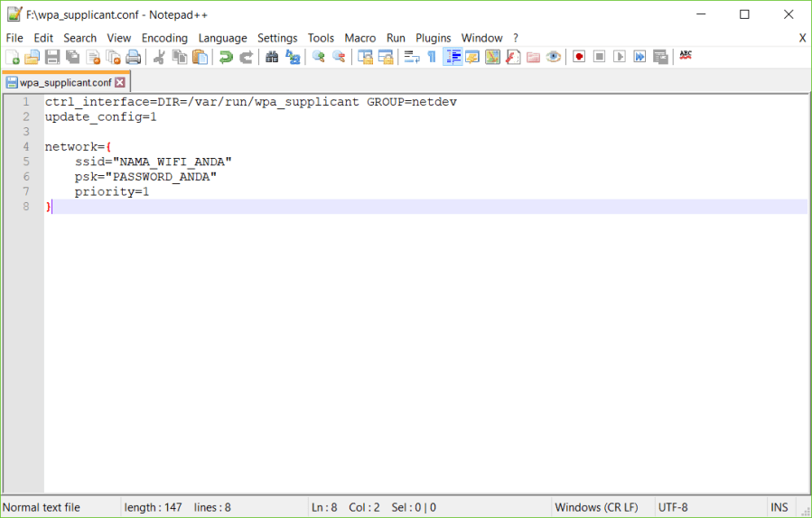This screenshot has height=518, width=812.
Task: Toggle INS insert mode in status bar
Action: click(779, 507)
